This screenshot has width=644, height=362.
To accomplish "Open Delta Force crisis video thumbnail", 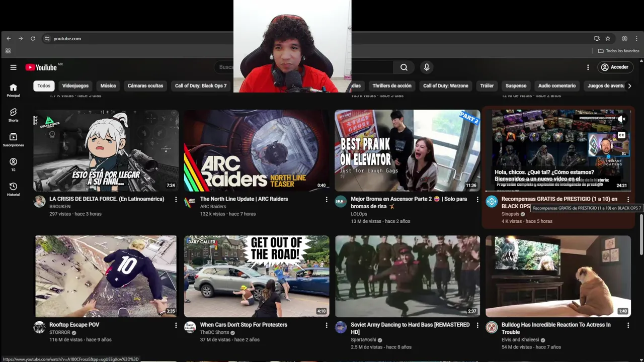I will pyautogui.click(x=106, y=150).
